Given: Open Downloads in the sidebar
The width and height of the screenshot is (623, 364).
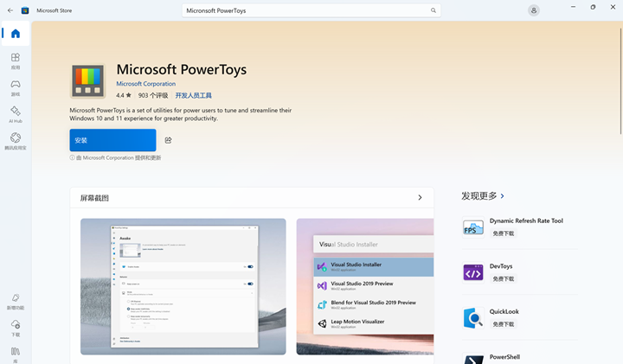Looking at the screenshot, I should [16, 329].
